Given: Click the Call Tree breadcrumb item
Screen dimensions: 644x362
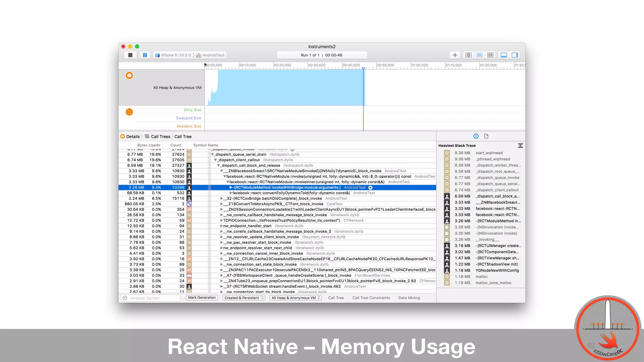Looking at the screenshot, I should click(183, 137).
